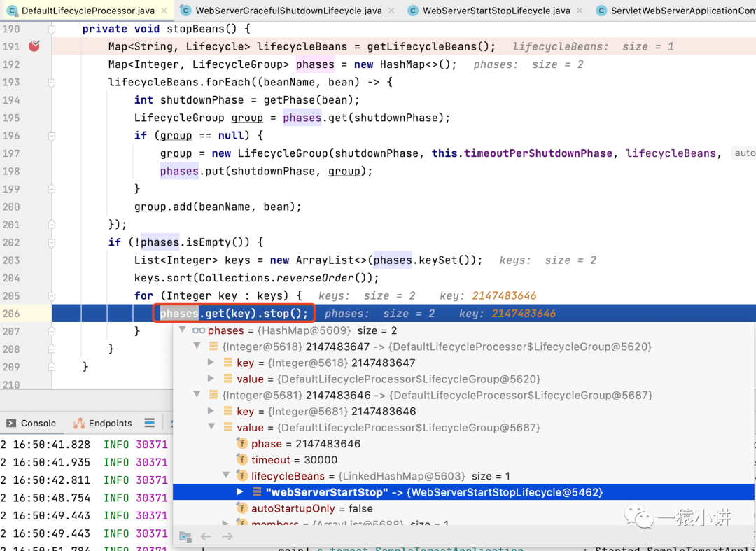Click the 16:50:42.811 console log line

click(85, 480)
